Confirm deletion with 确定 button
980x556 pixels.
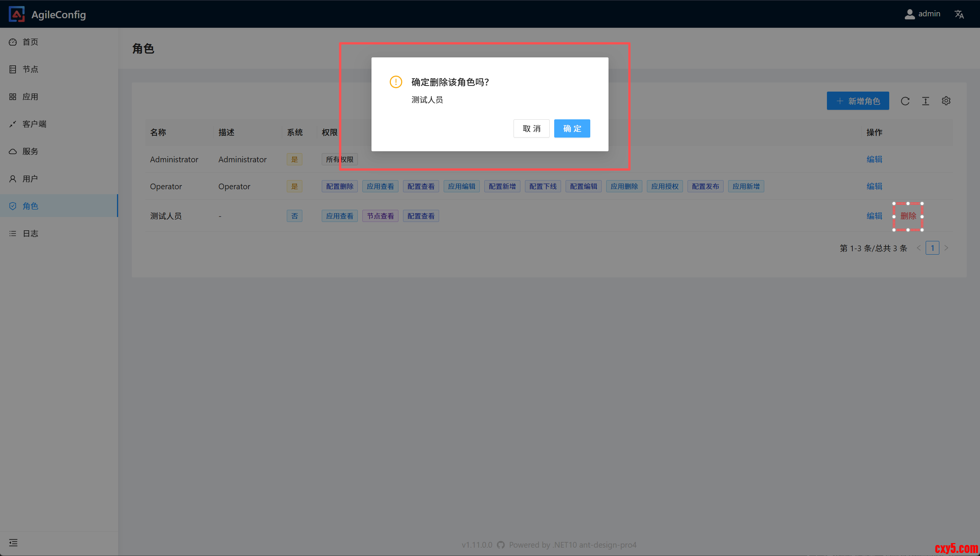[572, 128]
